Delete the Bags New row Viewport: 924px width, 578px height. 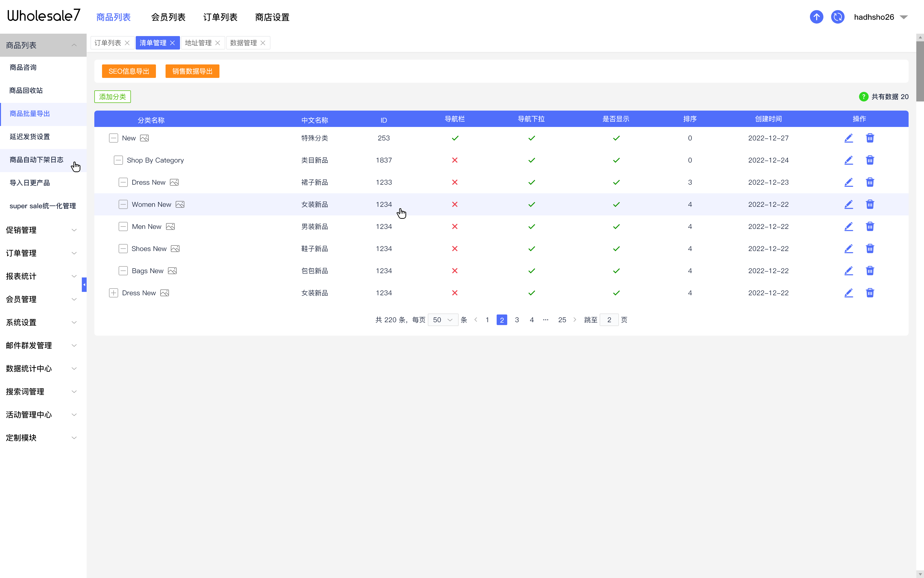click(870, 271)
